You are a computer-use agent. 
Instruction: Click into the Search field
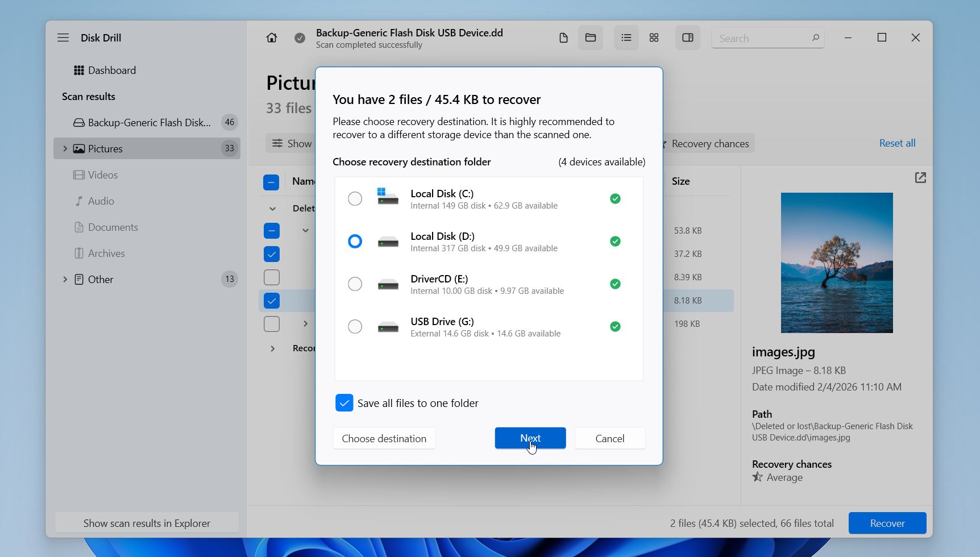pos(767,38)
